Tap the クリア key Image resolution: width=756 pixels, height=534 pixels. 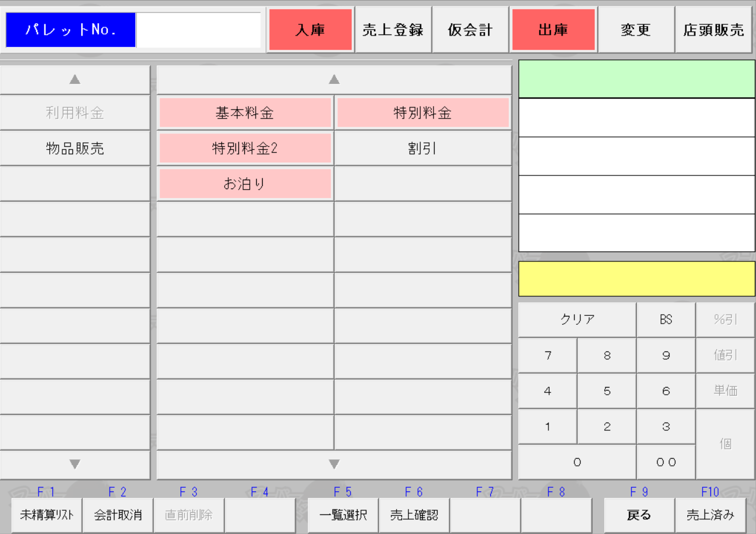point(578,320)
